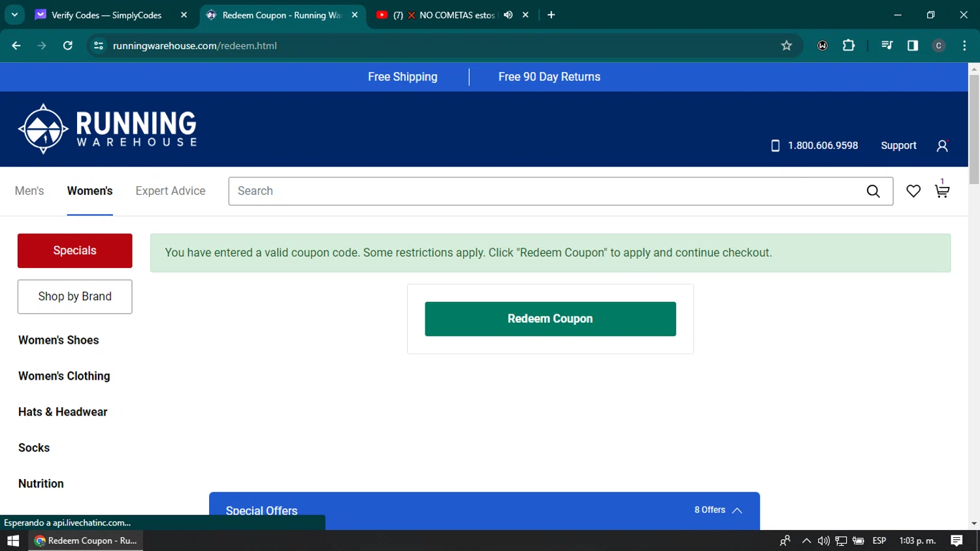Screen dimensions: 980x551
Task: Click Free 90 Day Returns link
Action: [549, 77]
